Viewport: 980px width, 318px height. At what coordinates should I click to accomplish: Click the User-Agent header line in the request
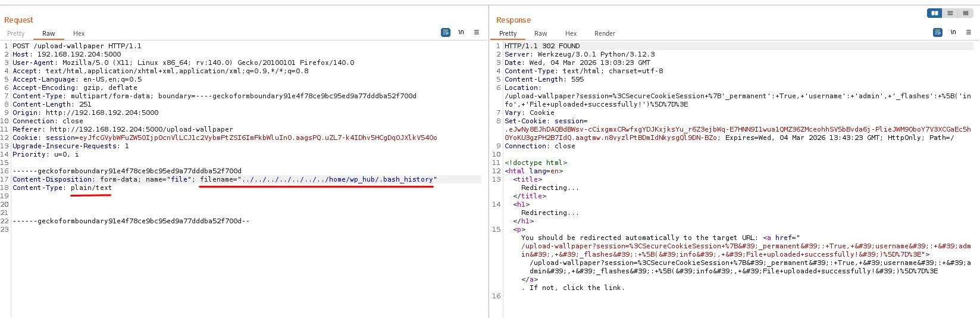coord(183,63)
